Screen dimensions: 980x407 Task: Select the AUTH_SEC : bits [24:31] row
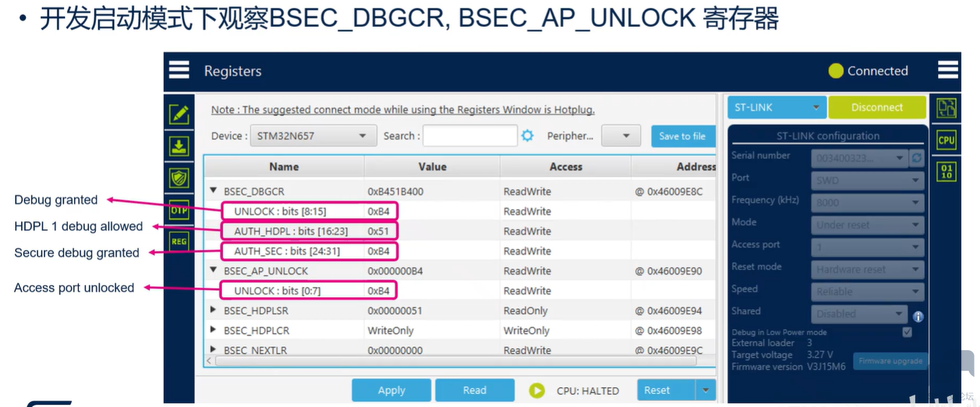460,251
